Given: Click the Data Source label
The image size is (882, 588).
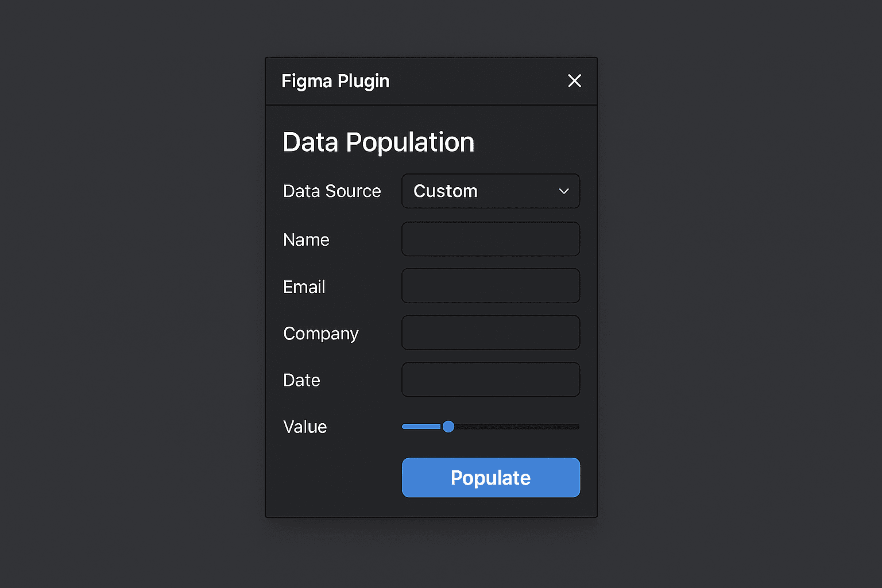Looking at the screenshot, I should (332, 191).
